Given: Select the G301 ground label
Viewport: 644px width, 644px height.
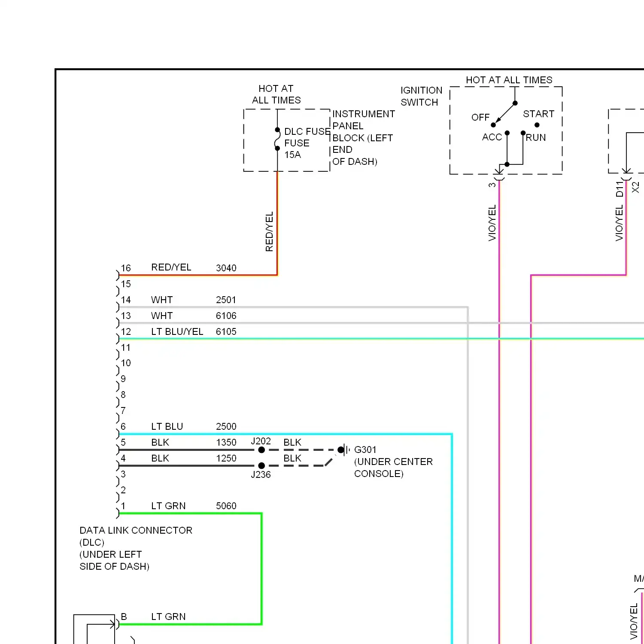Looking at the screenshot, I should point(365,450).
